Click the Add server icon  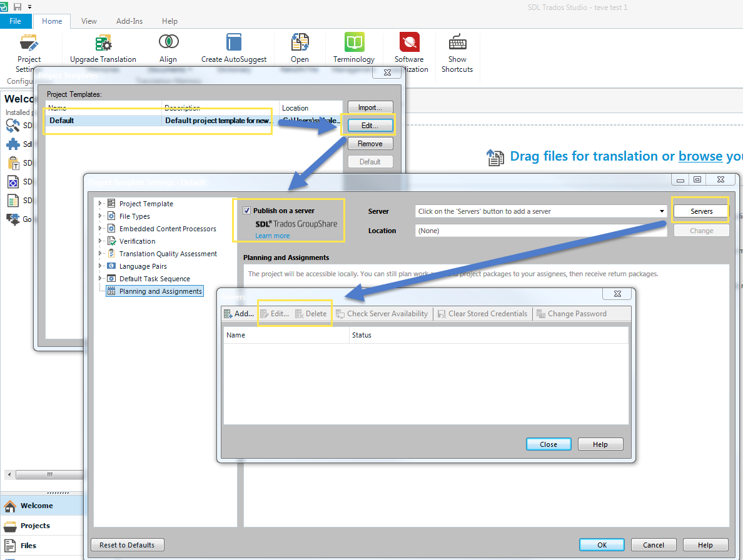click(x=228, y=313)
